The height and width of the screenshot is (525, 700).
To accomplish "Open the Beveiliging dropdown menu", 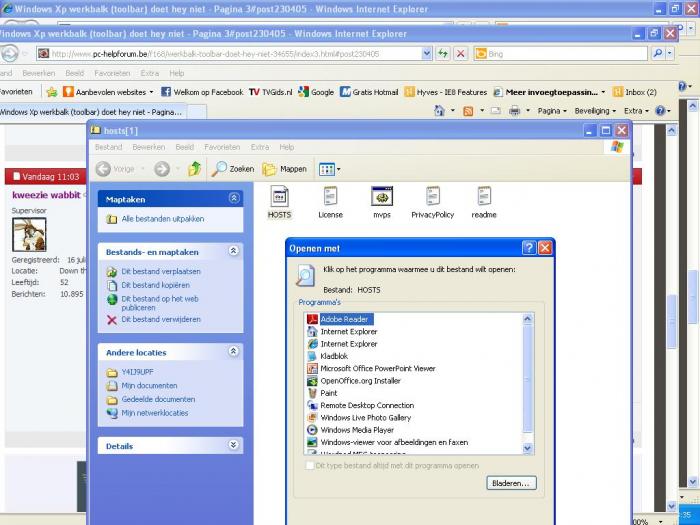I will point(595,111).
